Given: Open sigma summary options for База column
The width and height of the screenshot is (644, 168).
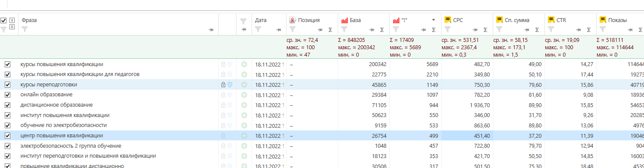Looking at the screenshot, I should pyautogui.click(x=382, y=30).
